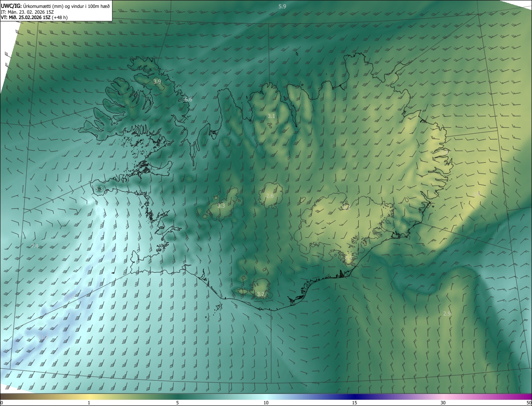
Task: Select the 6.6 precipitable water label
Action: click(x=188, y=99)
